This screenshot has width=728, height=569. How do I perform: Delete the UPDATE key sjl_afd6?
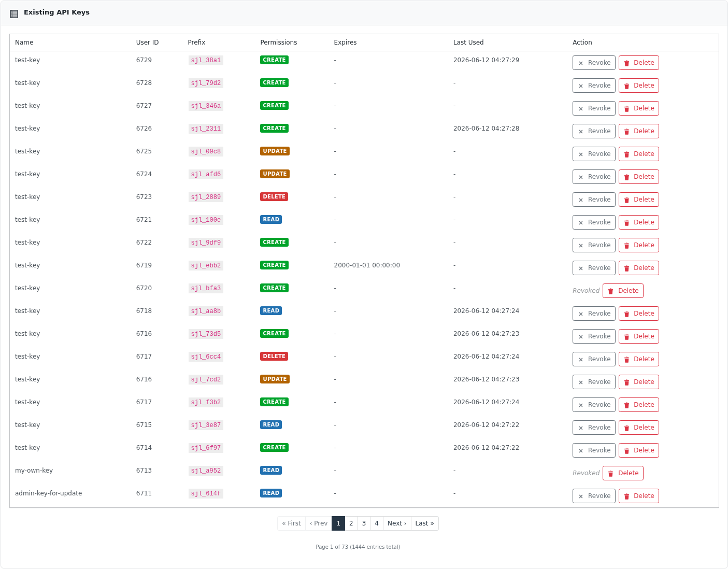(639, 177)
